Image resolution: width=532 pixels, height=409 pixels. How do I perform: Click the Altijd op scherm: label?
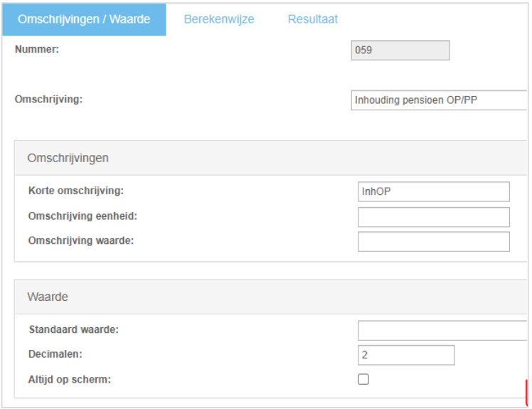coord(70,379)
